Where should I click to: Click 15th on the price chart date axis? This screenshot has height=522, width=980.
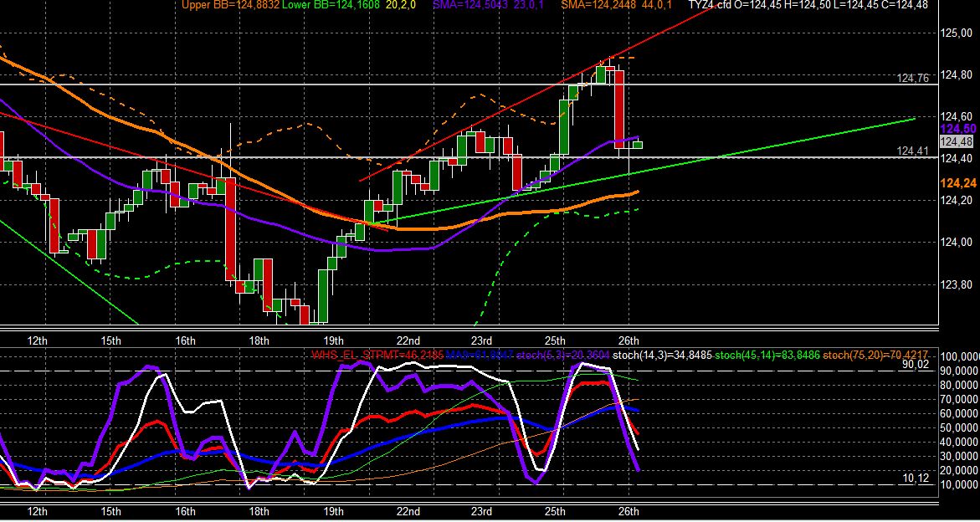pos(110,340)
